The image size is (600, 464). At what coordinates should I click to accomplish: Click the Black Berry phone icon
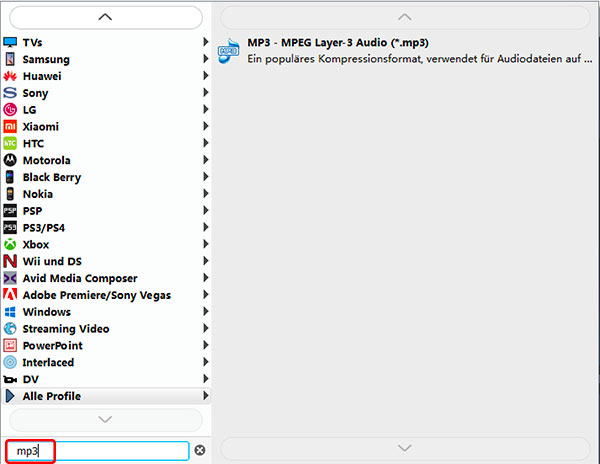(x=10, y=177)
